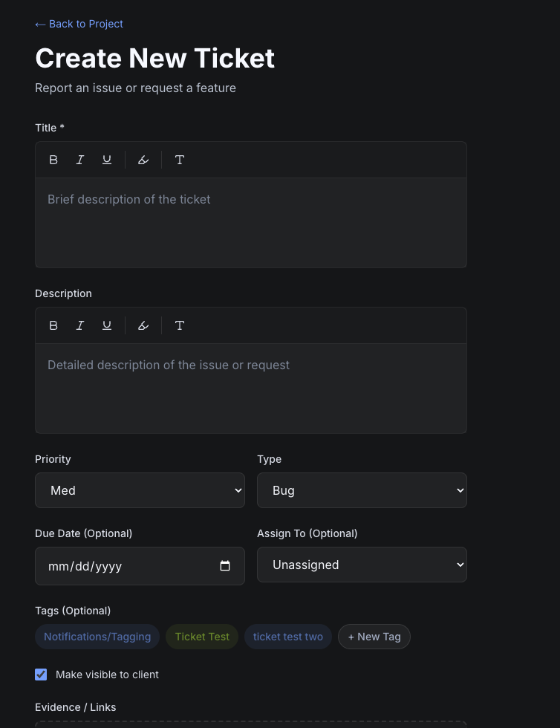Open the Assign To dropdown showing Unassigned

click(362, 565)
